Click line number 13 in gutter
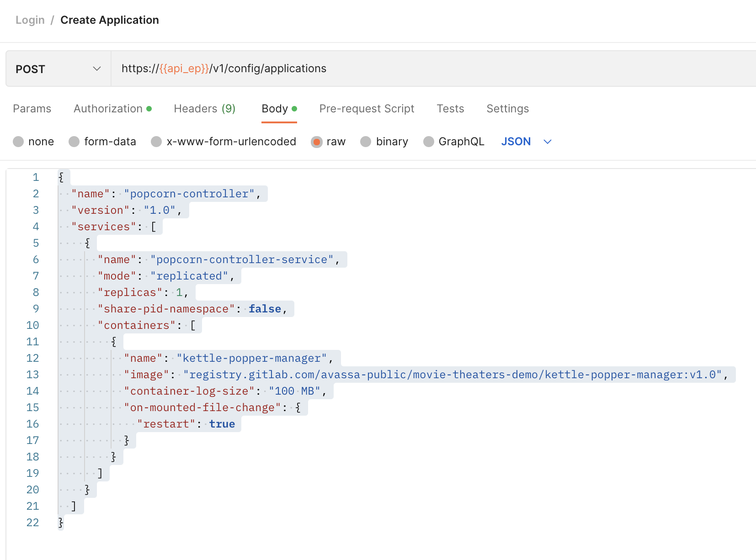Screen dimensions: 756x560 click(33, 375)
